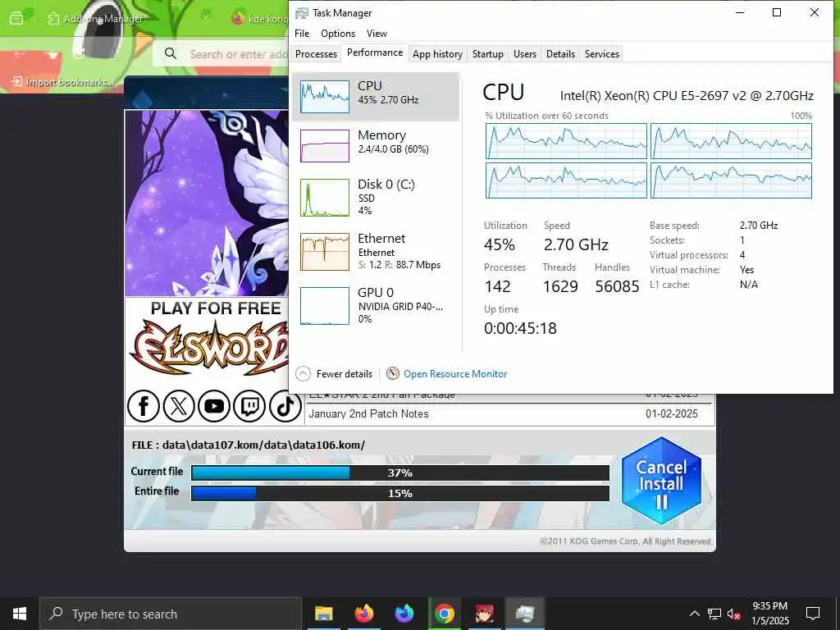The width and height of the screenshot is (840, 630).
Task: Open Firefox from the taskbar
Action: point(363,614)
